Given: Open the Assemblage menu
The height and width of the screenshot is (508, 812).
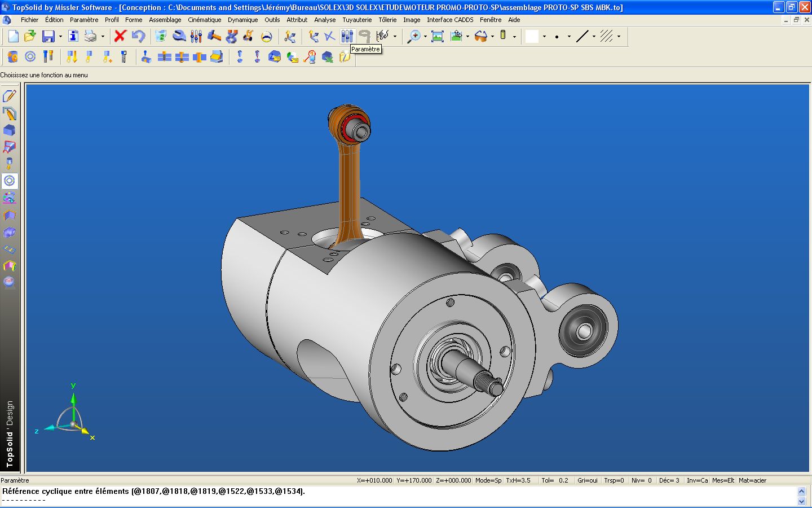Looking at the screenshot, I should pos(165,20).
